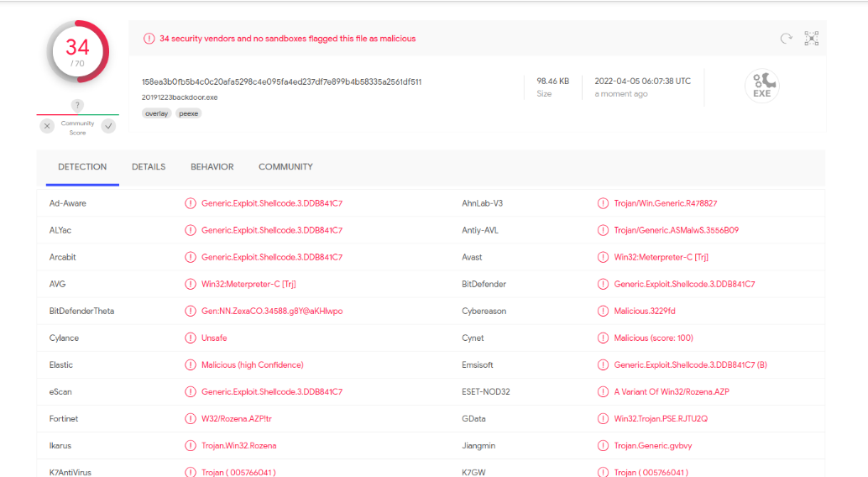The width and height of the screenshot is (868, 477).
Task: Click the alert icon in BitDefender row
Action: (x=603, y=284)
